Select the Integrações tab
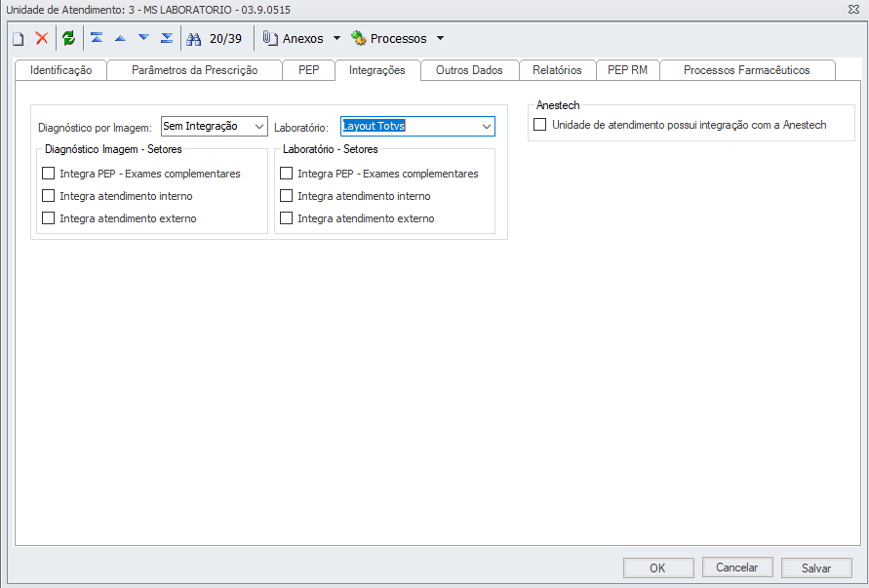The image size is (869, 588). [x=377, y=70]
